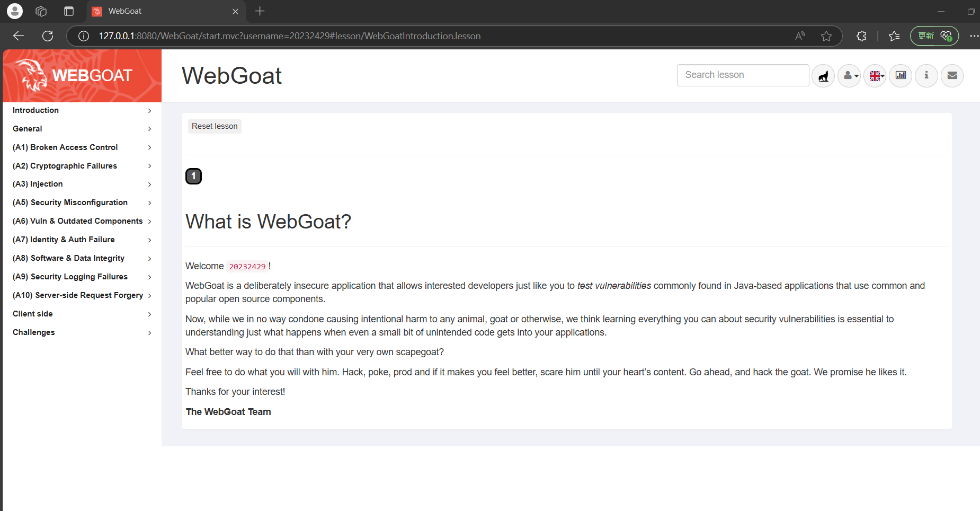Image resolution: width=980 pixels, height=511 pixels.
Task: Open the Introduction menu item
Action: (82, 110)
